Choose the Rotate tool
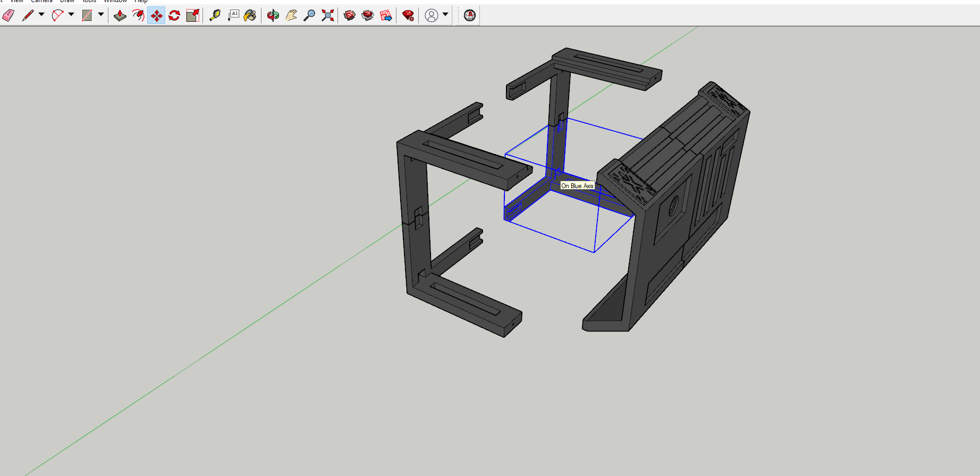The width and height of the screenshot is (980, 476). pos(174,15)
